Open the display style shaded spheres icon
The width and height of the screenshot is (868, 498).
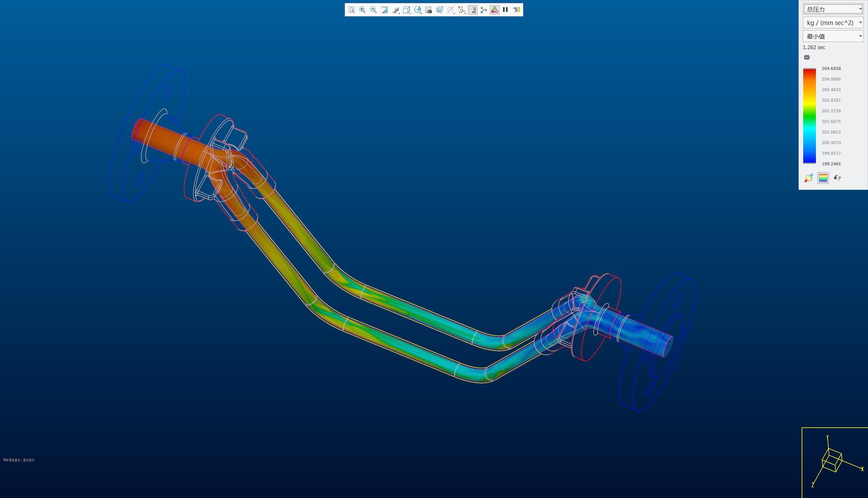click(395, 10)
